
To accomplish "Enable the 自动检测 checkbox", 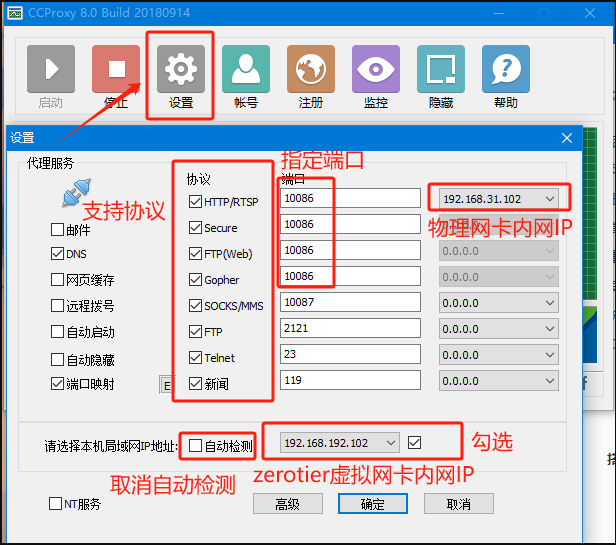I will click(x=195, y=446).
